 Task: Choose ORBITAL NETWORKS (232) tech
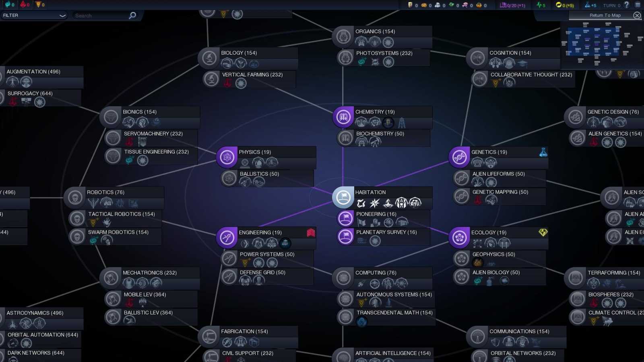518,356
